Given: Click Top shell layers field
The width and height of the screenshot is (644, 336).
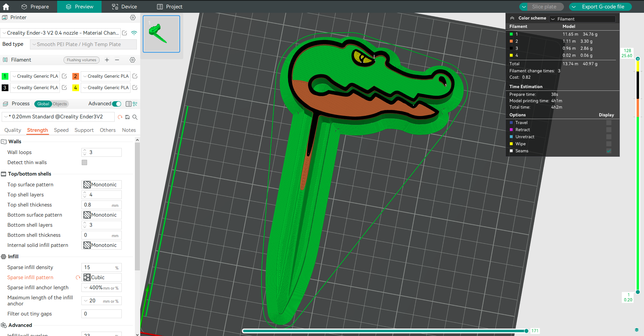Looking at the screenshot, I should pos(102,195).
